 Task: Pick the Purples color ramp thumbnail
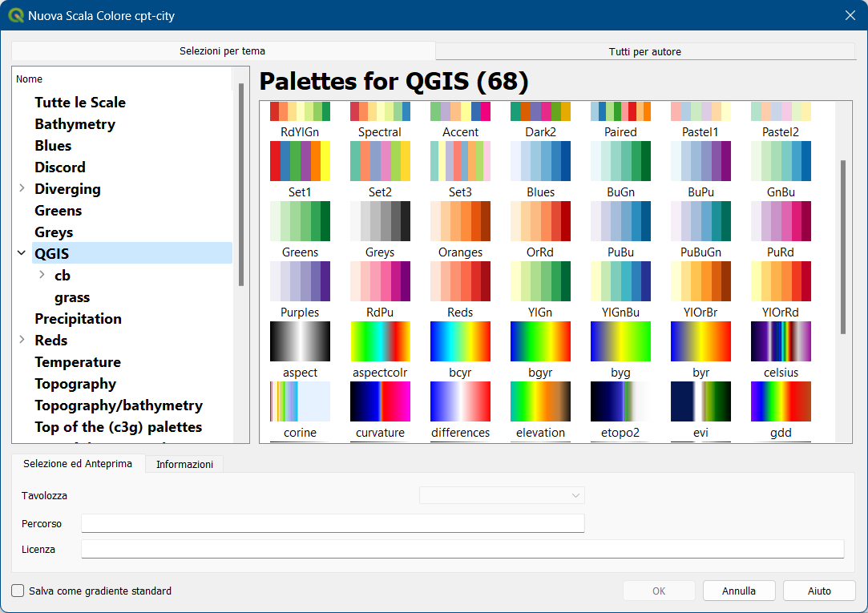tap(300, 281)
